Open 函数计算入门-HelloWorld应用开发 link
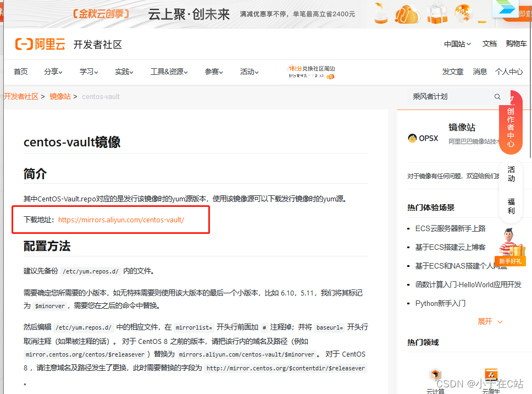Viewport: 532px width, 394px height. click(x=468, y=284)
